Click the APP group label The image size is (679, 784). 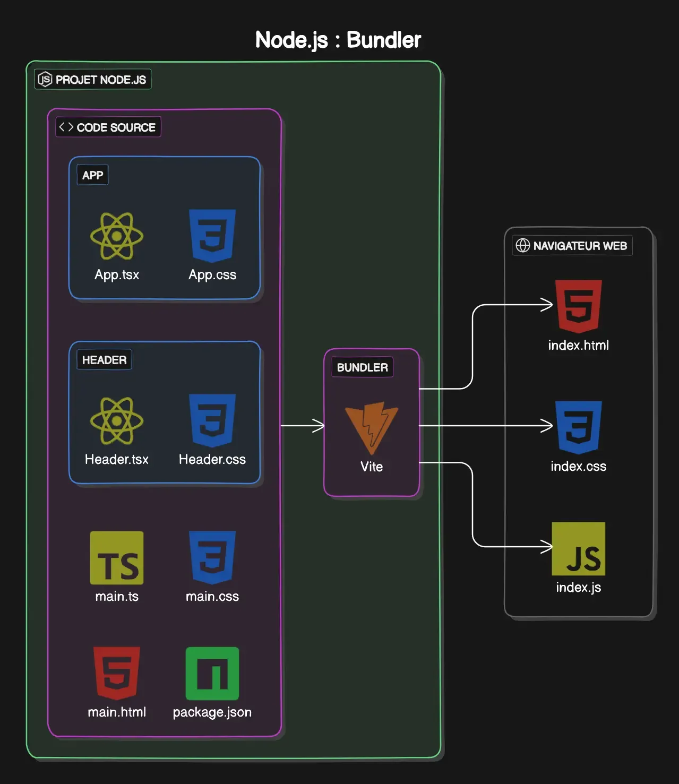[93, 175]
